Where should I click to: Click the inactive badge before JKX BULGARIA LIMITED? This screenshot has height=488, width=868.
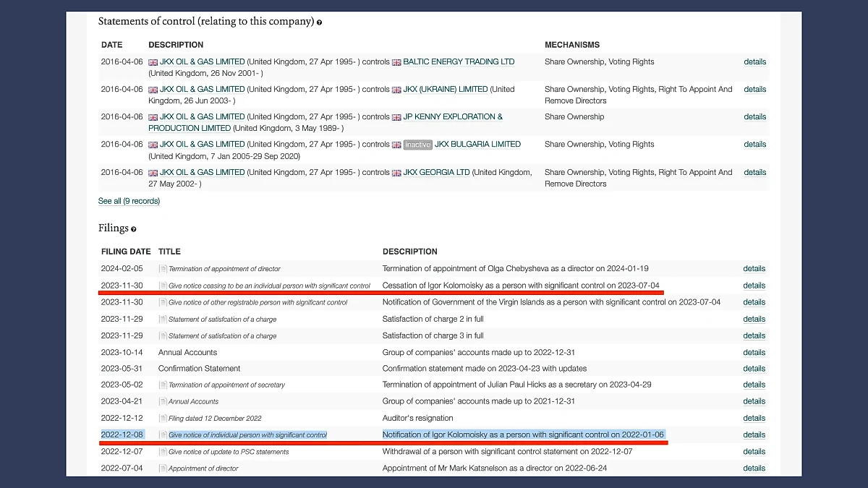[417, 145]
